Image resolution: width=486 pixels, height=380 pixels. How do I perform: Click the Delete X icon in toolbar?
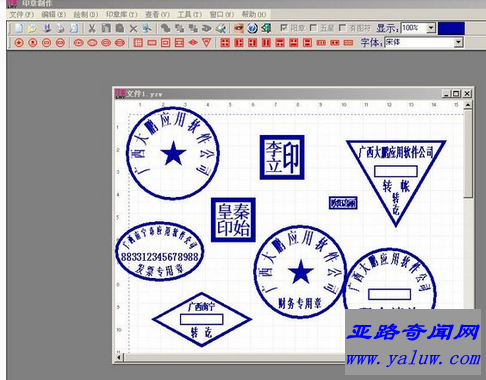133,28
